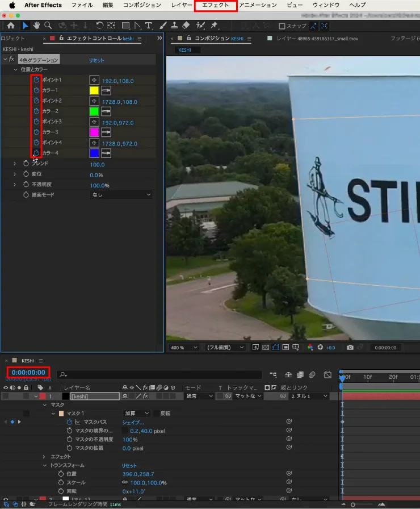
Task: Click the green Color 2 swatch
Action: 94,111
